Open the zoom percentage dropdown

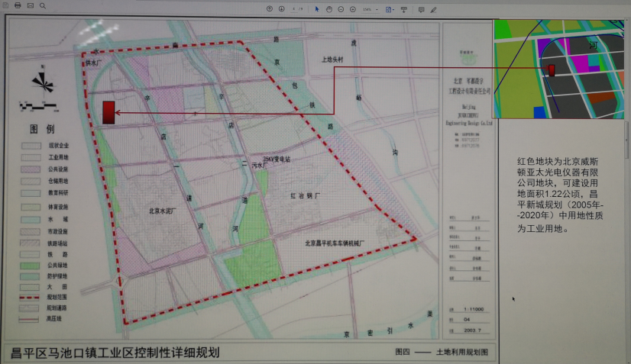click(371, 8)
